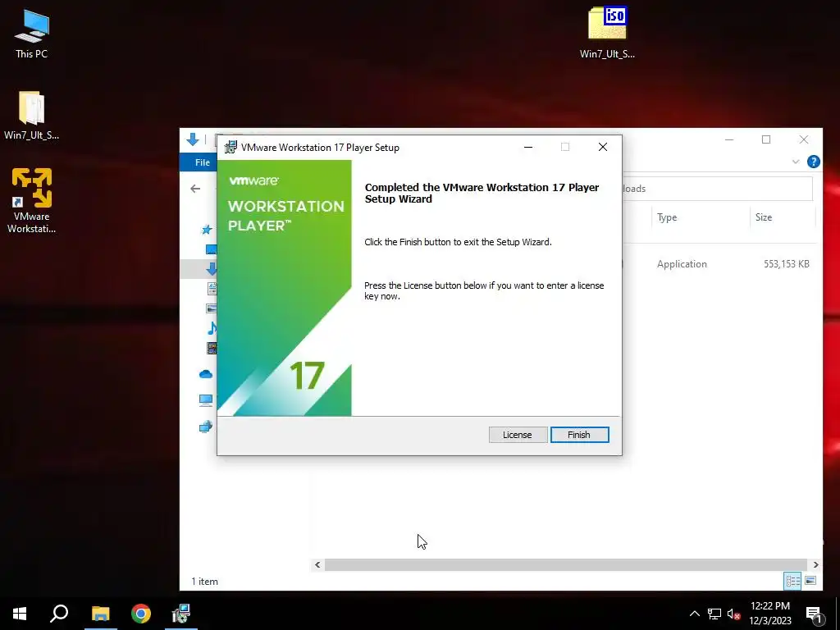The height and width of the screenshot is (630, 840).
Task: Click the '1 item' status text
Action: coord(204,582)
